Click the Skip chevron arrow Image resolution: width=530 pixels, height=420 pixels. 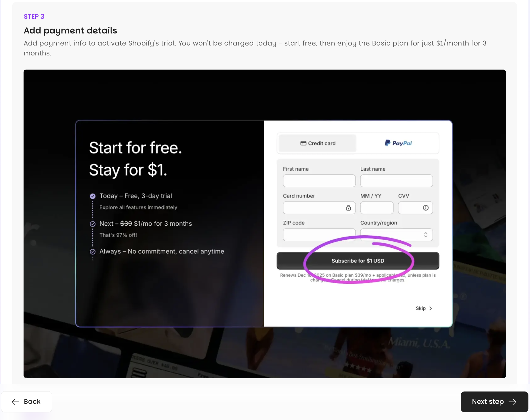coord(431,308)
